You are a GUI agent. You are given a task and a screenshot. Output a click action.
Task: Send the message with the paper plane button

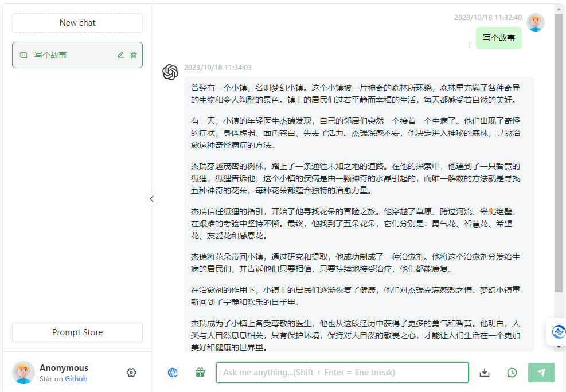(541, 373)
